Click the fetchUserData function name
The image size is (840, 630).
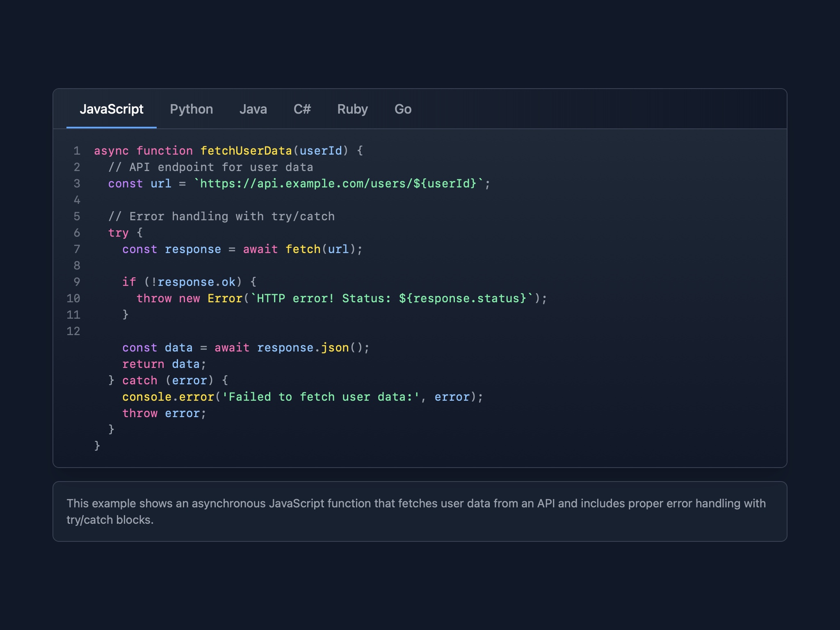click(x=247, y=151)
